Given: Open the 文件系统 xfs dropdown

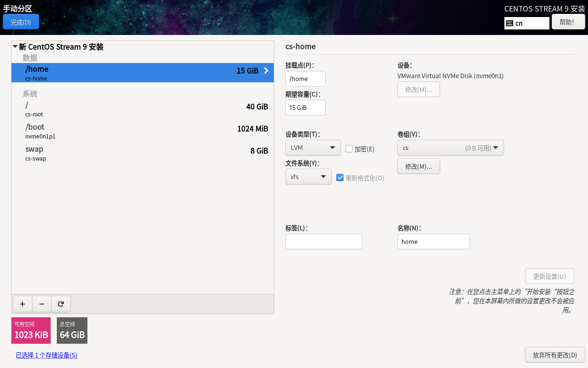Looking at the screenshot, I should tap(308, 177).
